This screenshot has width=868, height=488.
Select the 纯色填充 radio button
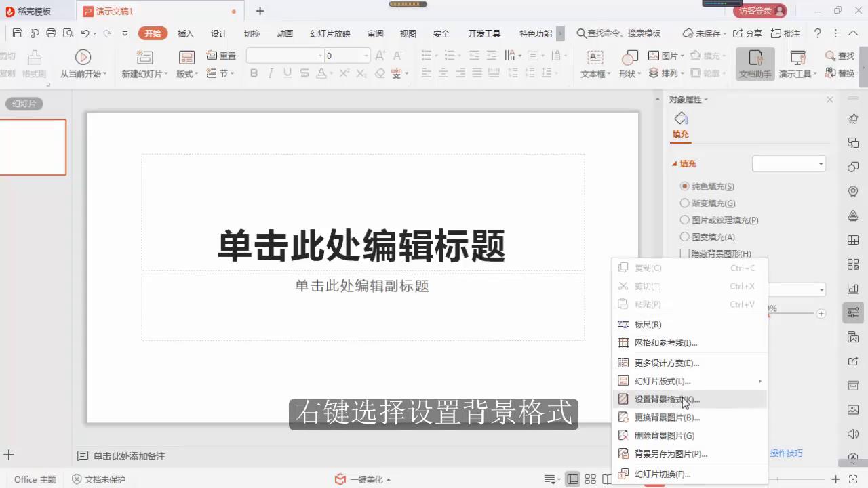tap(685, 186)
